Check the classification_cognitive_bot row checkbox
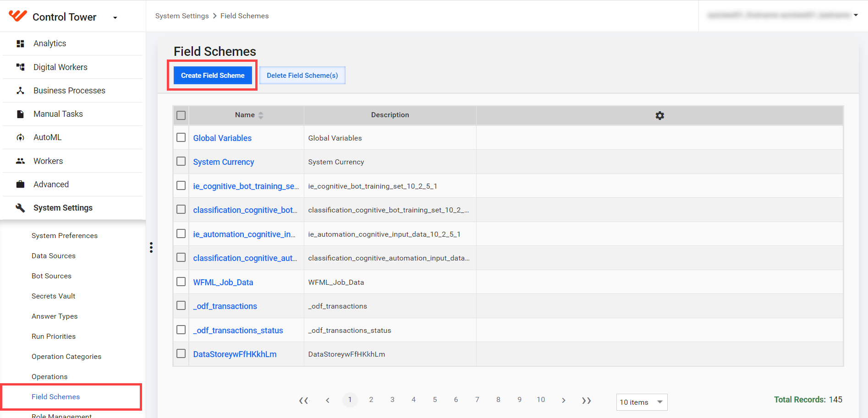The image size is (868, 418). [181, 209]
